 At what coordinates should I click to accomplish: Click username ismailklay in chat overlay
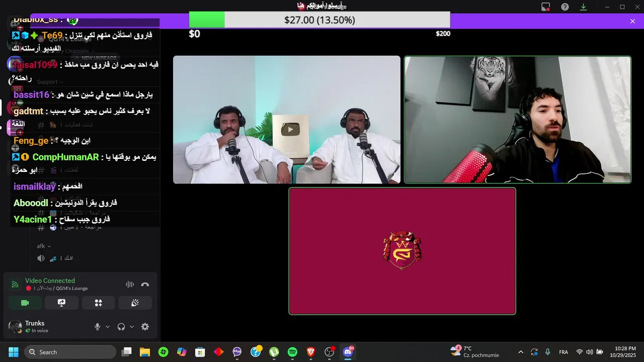(x=34, y=187)
